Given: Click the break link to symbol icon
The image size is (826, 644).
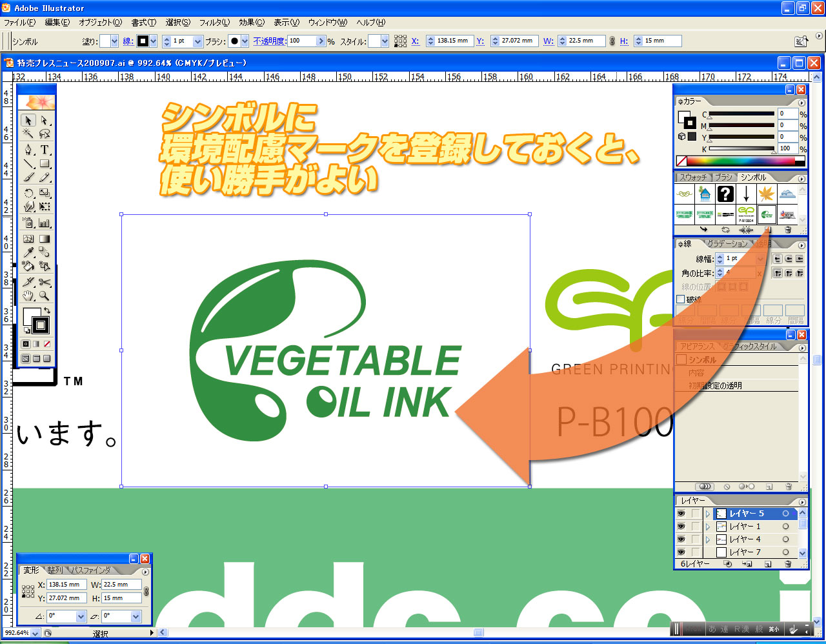Looking at the screenshot, I should click(x=746, y=230).
